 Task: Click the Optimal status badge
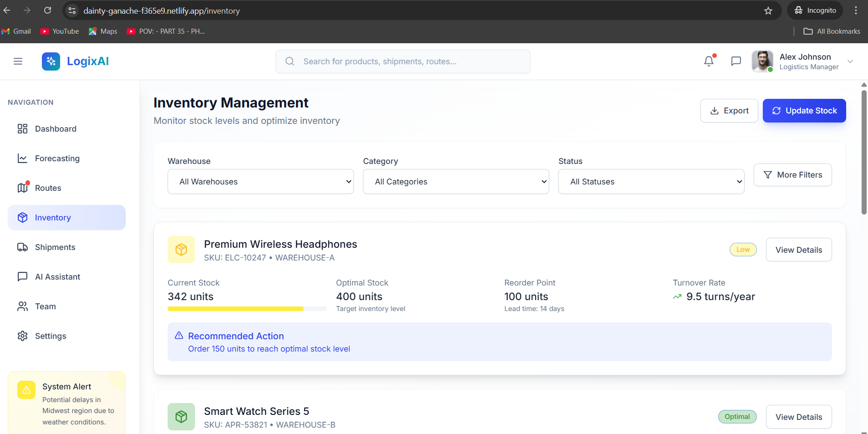tap(737, 417)
